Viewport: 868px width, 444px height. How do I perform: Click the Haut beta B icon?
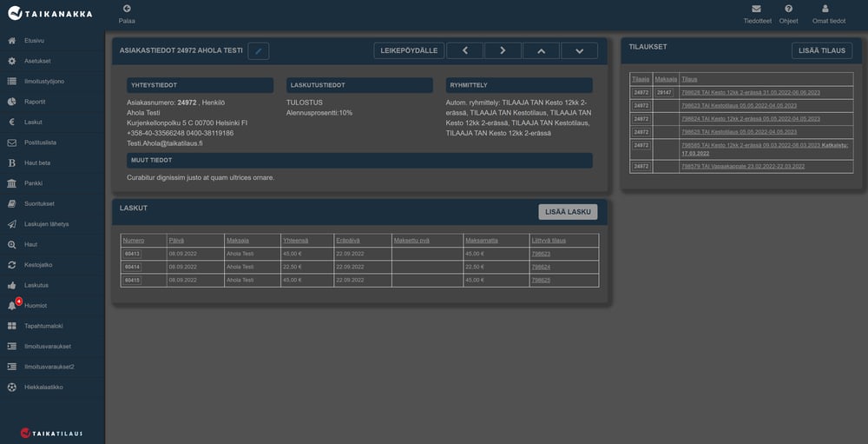click(11, 163)
